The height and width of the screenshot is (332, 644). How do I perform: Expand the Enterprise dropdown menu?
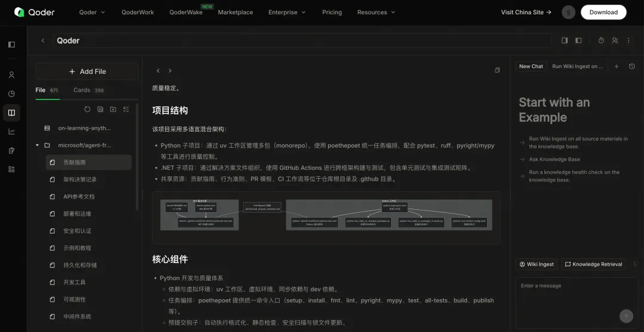click(287, 13)
